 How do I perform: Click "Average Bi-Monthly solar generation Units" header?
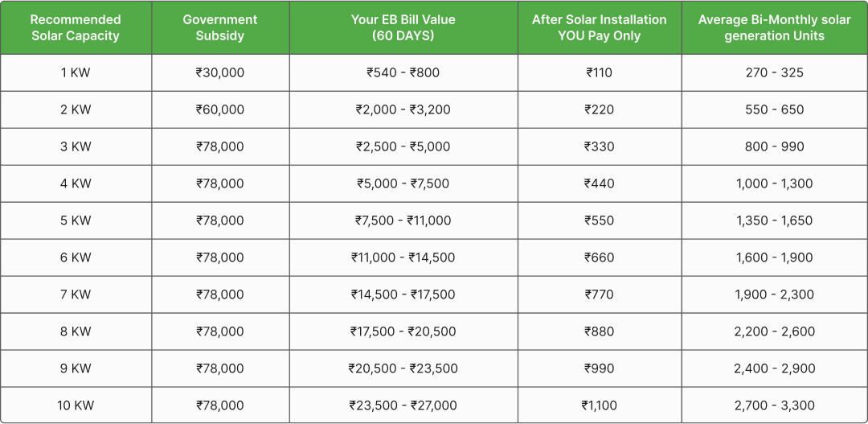pos(774,27)
